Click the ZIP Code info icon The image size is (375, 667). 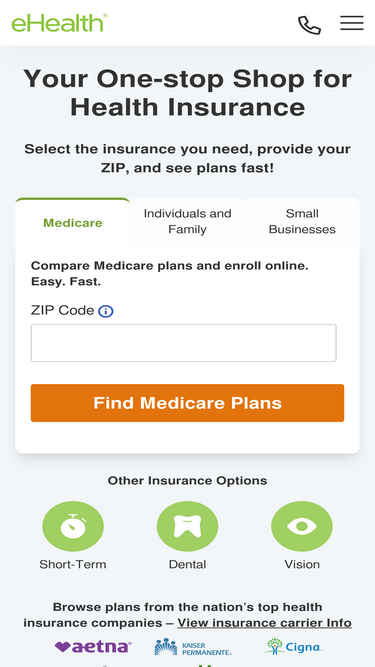(105, 311)
